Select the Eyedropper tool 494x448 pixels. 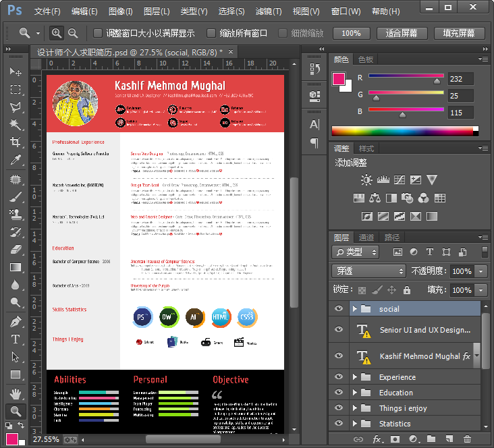16,160
